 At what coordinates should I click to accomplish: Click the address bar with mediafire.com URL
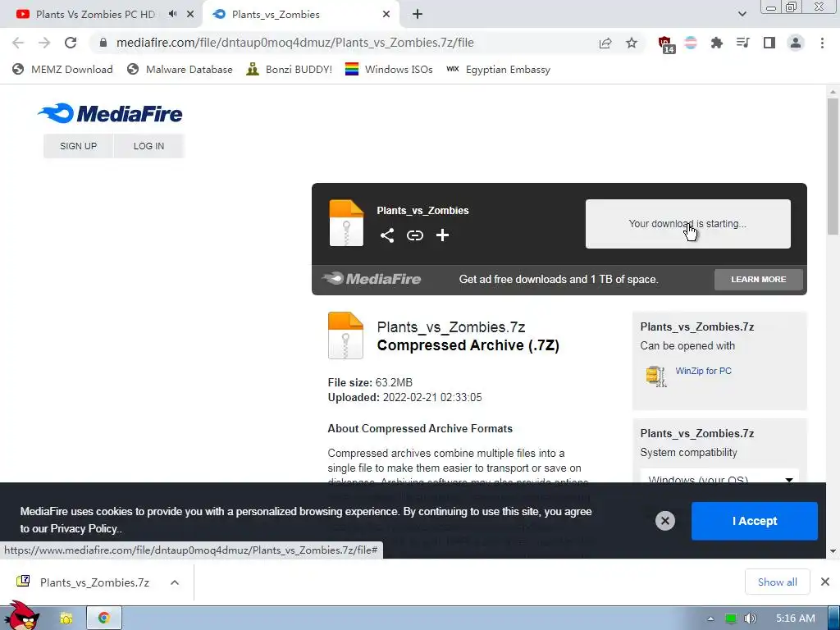[343, 43]
